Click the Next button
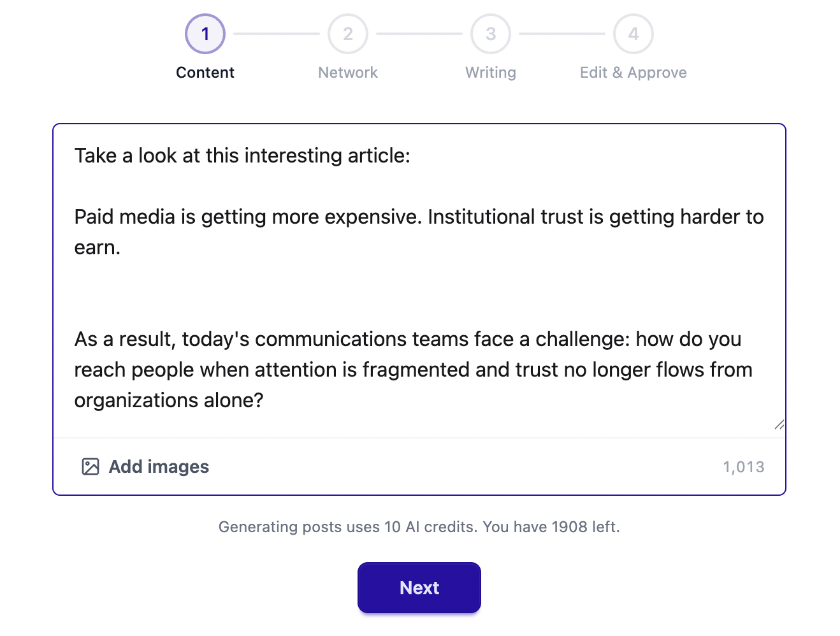Image resolution: width=840 pixels, height=636 pixels. pyautogui.click(x=419, y=588)
